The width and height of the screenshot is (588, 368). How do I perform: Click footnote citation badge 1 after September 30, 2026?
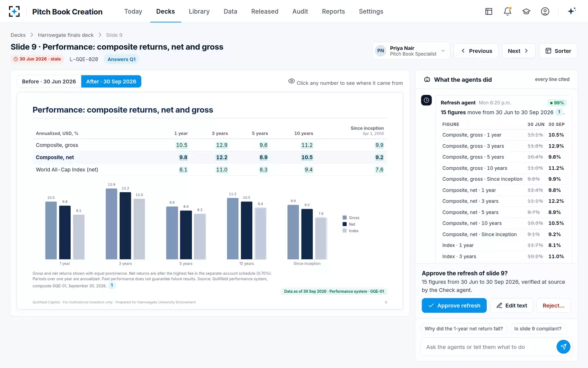coord(112,285)
